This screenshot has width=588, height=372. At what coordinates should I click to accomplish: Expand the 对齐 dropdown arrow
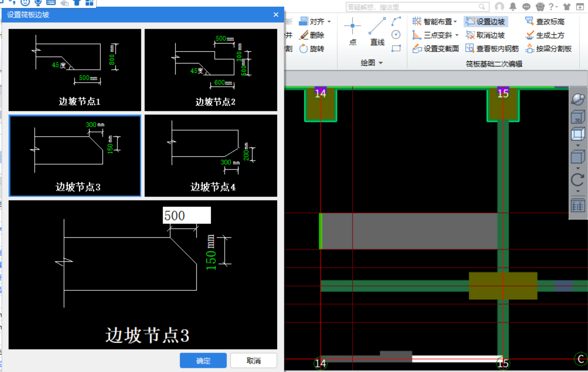point(329,22)
